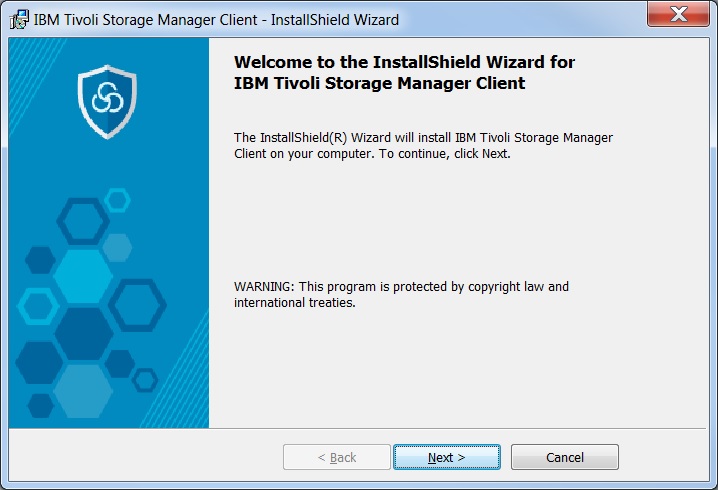Cancel the Tivoli Storage Manager setup
The width and height of the screenshot is (718, 490).
565,457
